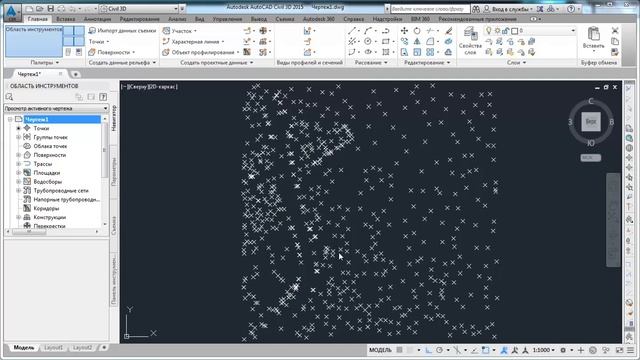Open Свойства слоя layer properties
Image resolution: width=640 pixels, height=360 pixels.
point(470,41)
